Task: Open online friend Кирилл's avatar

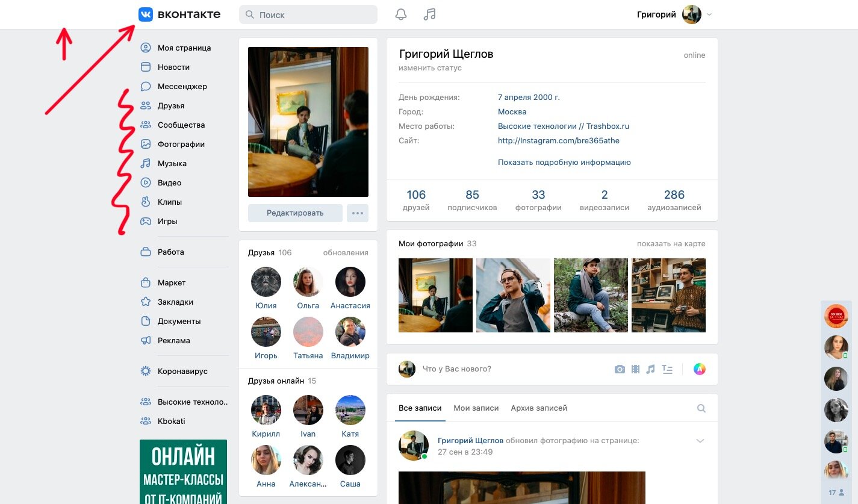Action: (266, 410)
